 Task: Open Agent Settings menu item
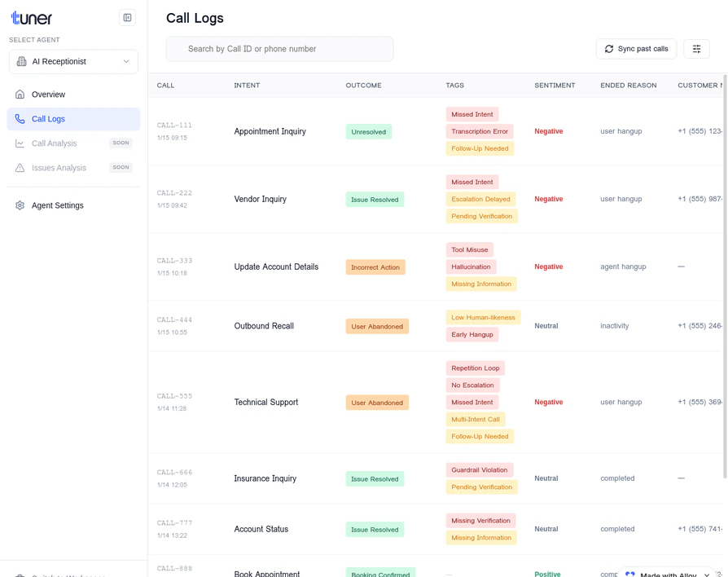coord(73,205)
